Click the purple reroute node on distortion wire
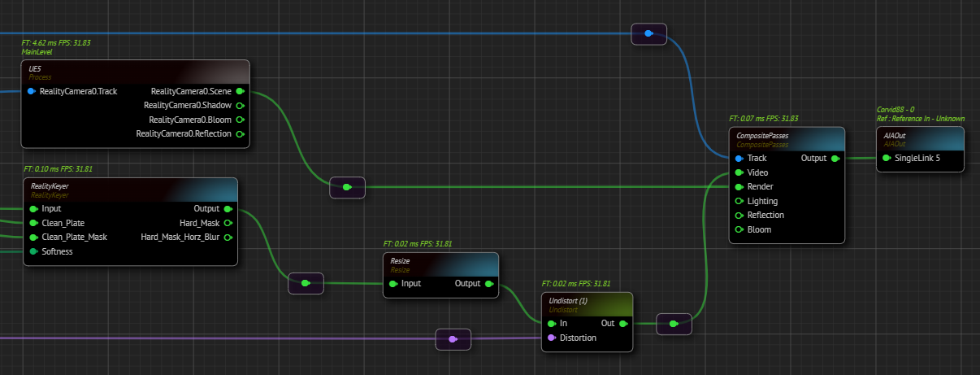Image resolution: width=980 pixels, height=375 pixels. pyautogui.click(x=453, y=339)
